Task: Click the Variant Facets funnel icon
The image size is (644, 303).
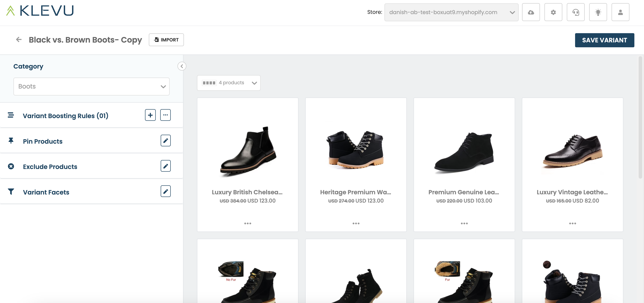Action: (11, 192)
